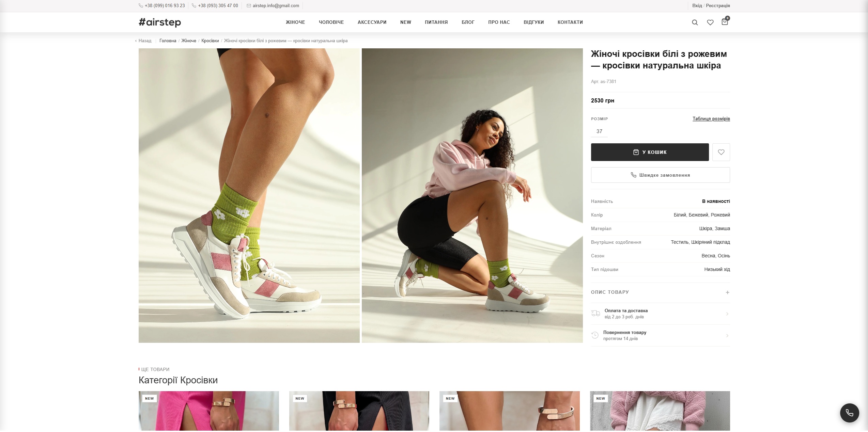
Task: Open the wishlist via heart icon in header
Action: [x=710, y=22]
